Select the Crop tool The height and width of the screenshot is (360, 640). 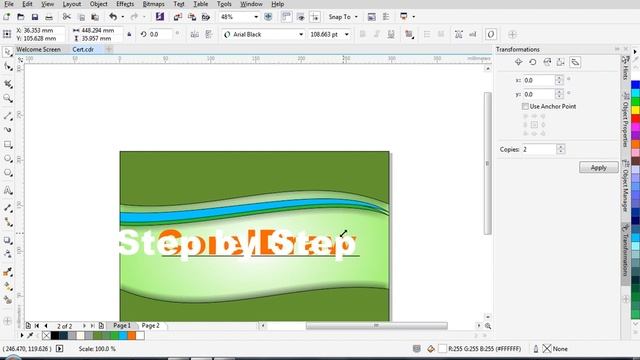tap(8, 84)
